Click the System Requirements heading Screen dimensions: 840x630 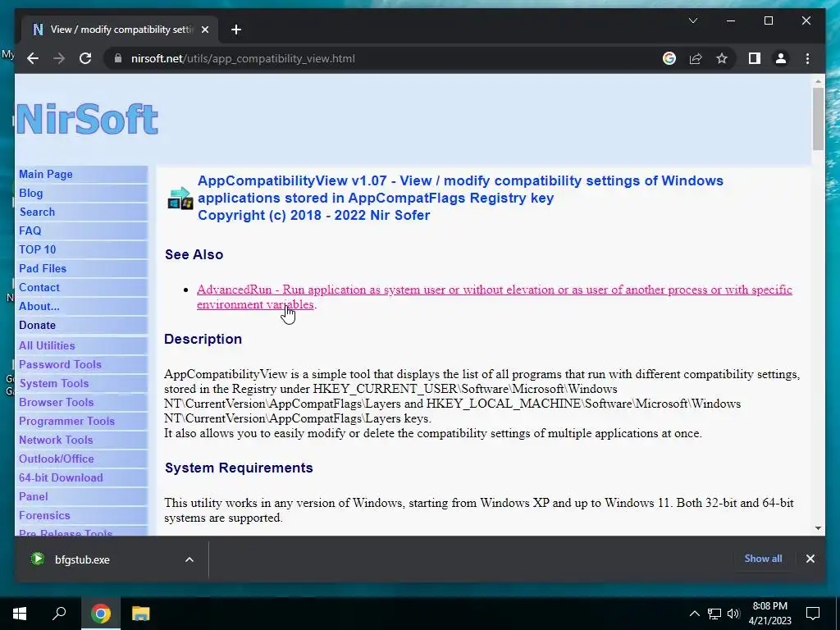click(239, 468)
